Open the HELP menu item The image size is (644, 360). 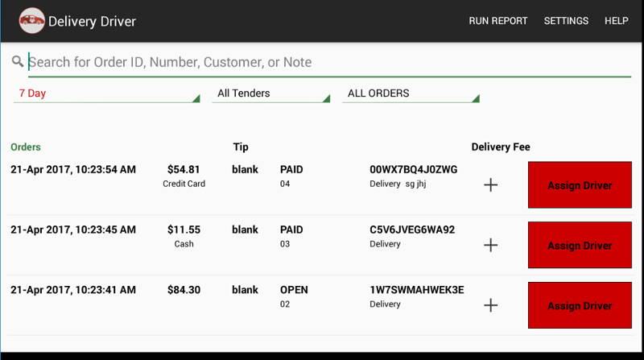616,21
